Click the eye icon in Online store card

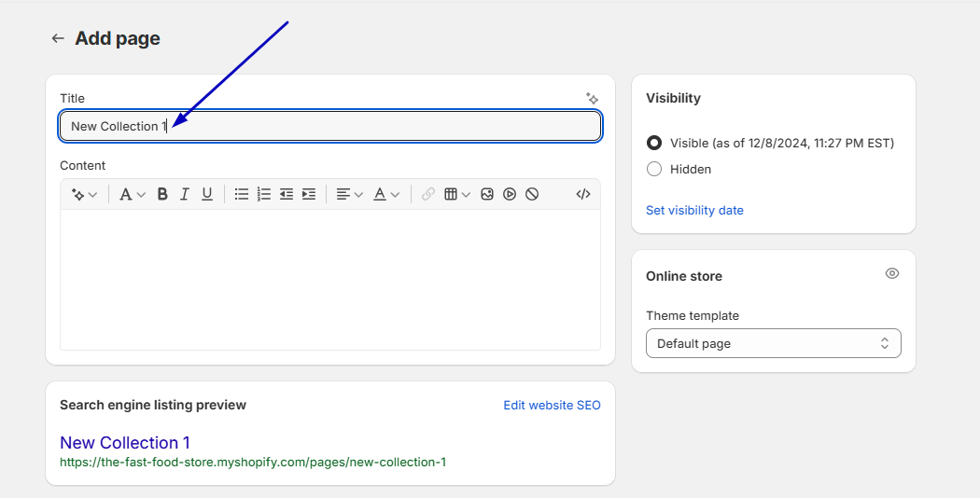click(x=892, y=273)
